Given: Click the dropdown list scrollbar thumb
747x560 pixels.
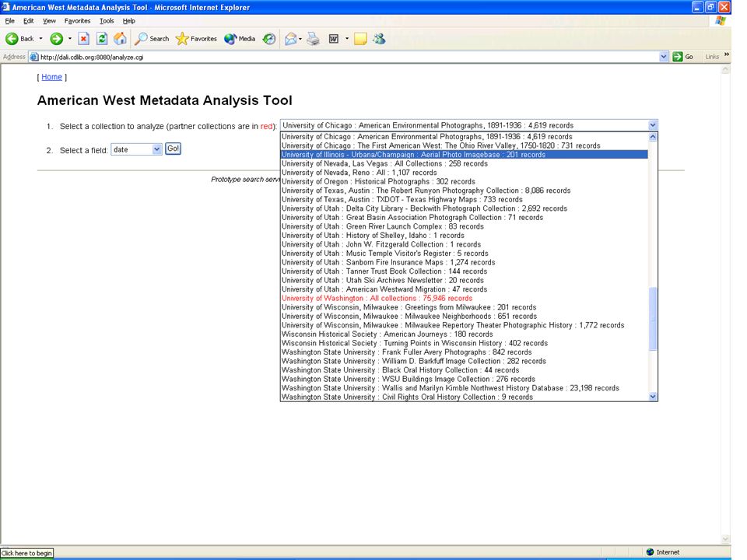Looking at the screenshot, I should point(653,319).
